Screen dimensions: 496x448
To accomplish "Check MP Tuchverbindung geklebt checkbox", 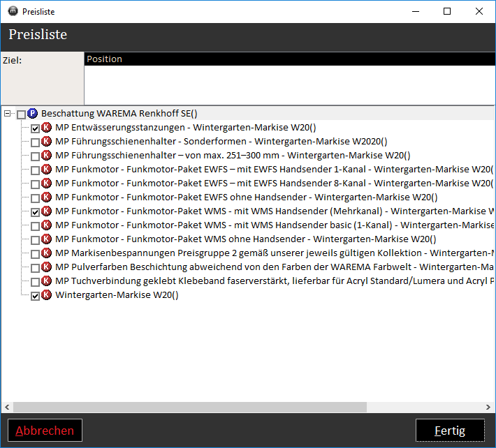I will [x=35, y=282].
